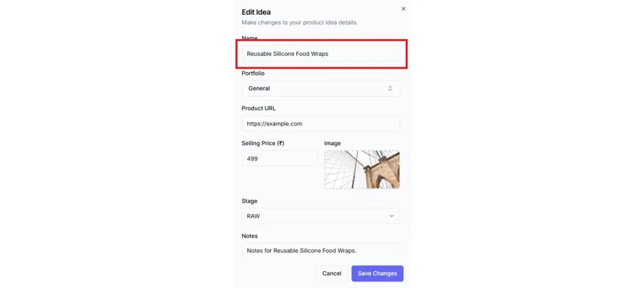Click the chevron arrow in Stage field

(391, 217)
